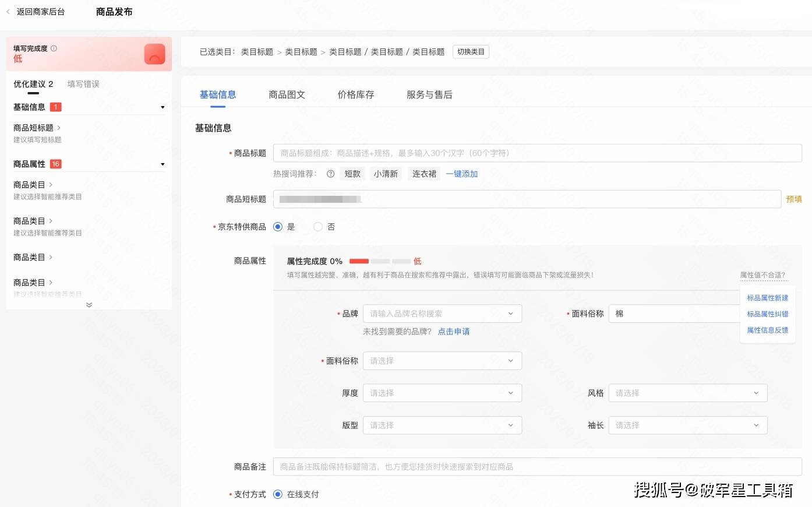812x507 pixels.
Task: Switch to the 价格库存 tab
Action: (x=356, y=94)
